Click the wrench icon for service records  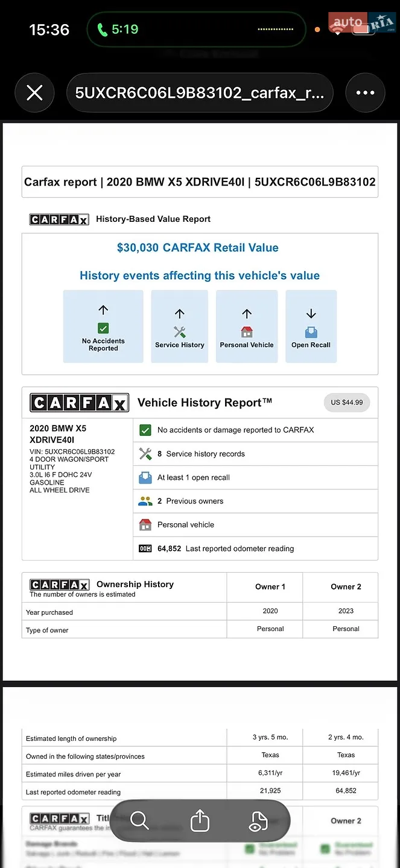coord(145,454)
